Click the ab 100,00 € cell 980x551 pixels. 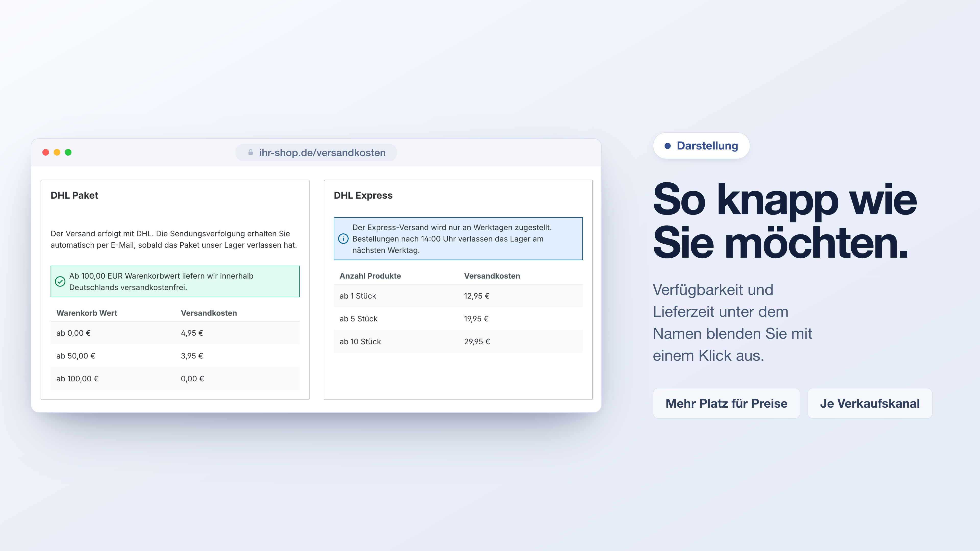click(x=77, y=379)
